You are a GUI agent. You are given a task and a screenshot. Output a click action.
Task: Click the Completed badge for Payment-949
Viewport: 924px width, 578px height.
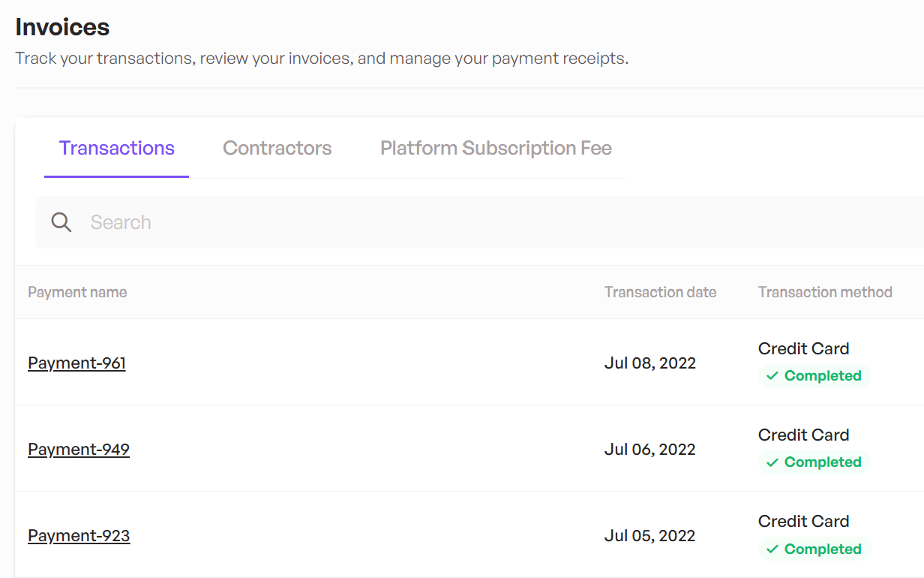pos(814,462)
